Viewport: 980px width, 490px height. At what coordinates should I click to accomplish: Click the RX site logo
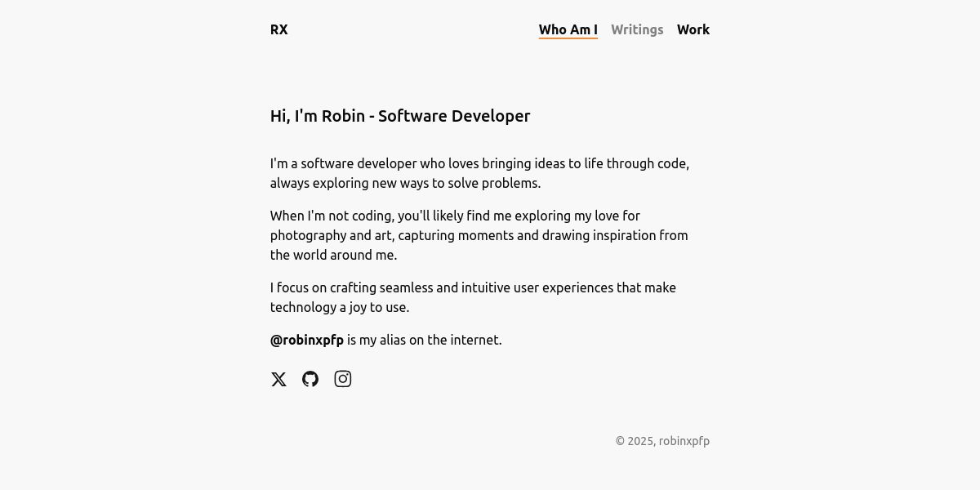pos(279,29)
